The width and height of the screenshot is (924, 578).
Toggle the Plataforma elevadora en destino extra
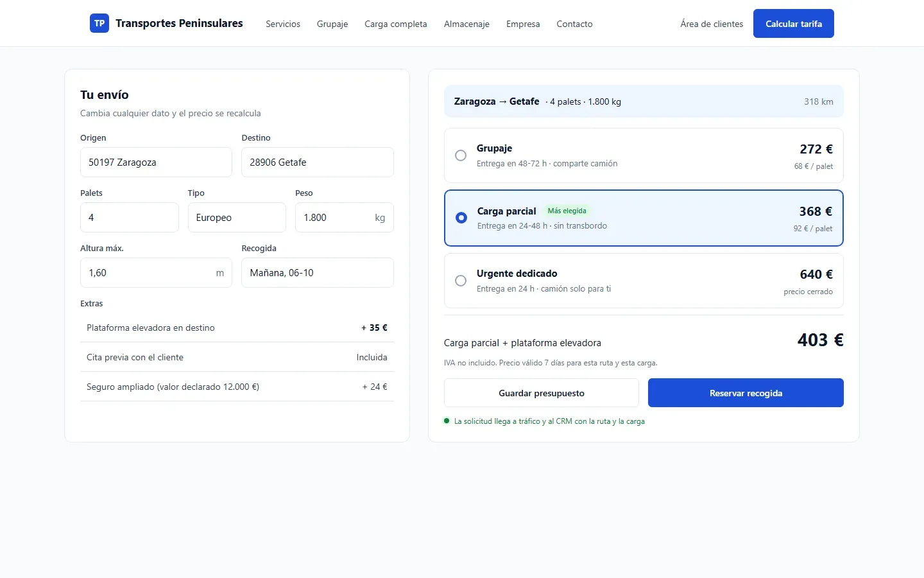click(x=237, y=328)
